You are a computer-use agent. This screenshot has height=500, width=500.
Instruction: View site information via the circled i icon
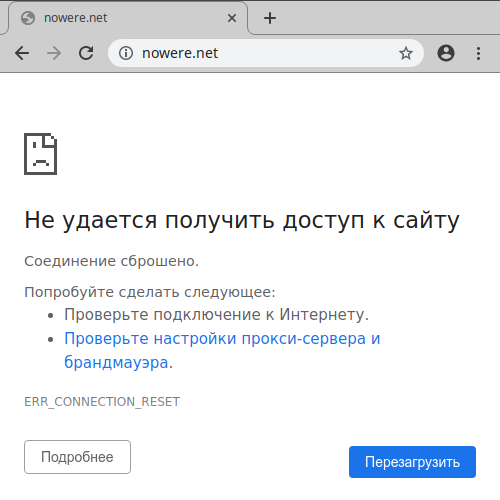(x=126, y=53)
